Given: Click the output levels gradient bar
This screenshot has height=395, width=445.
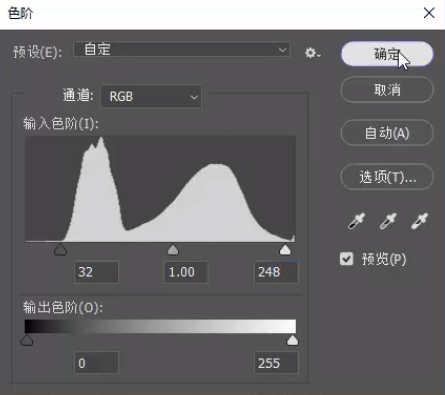Looking at the screenshot, I should coord(160,326).
